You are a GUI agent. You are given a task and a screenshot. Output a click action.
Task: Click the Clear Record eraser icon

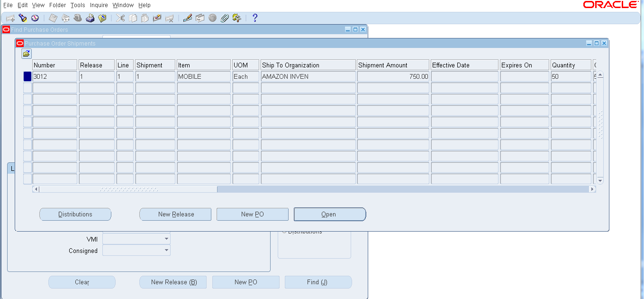tap(157, 18)
